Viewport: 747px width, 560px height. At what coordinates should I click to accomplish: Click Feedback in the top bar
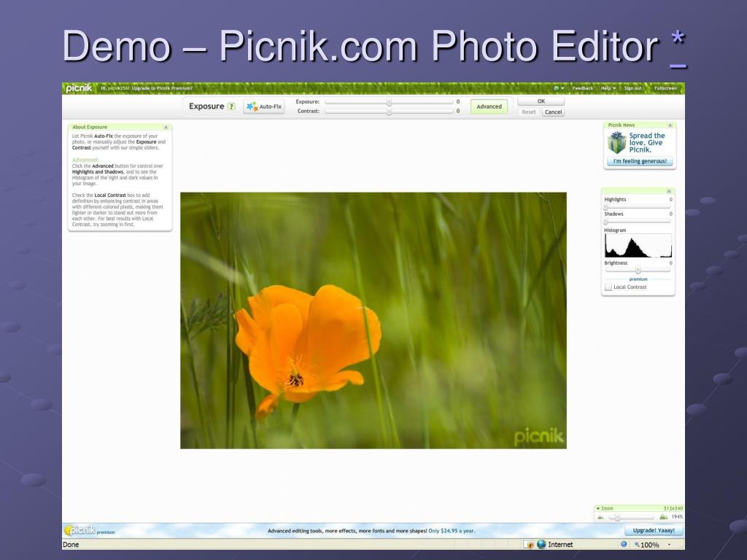583,88
